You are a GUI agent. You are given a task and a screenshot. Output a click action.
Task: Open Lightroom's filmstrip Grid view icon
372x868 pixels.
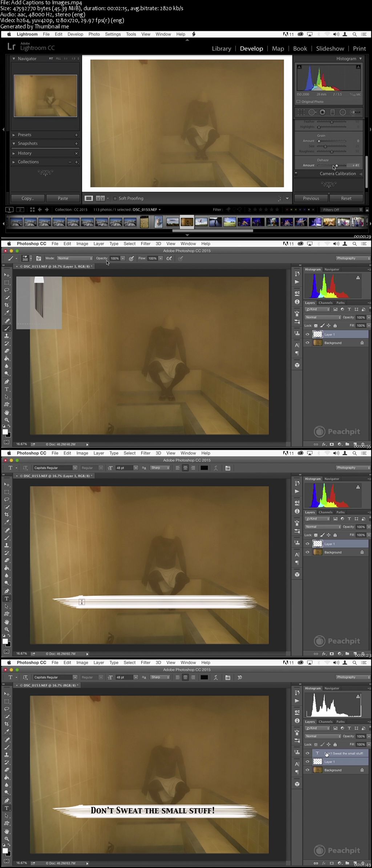point(32,209)
